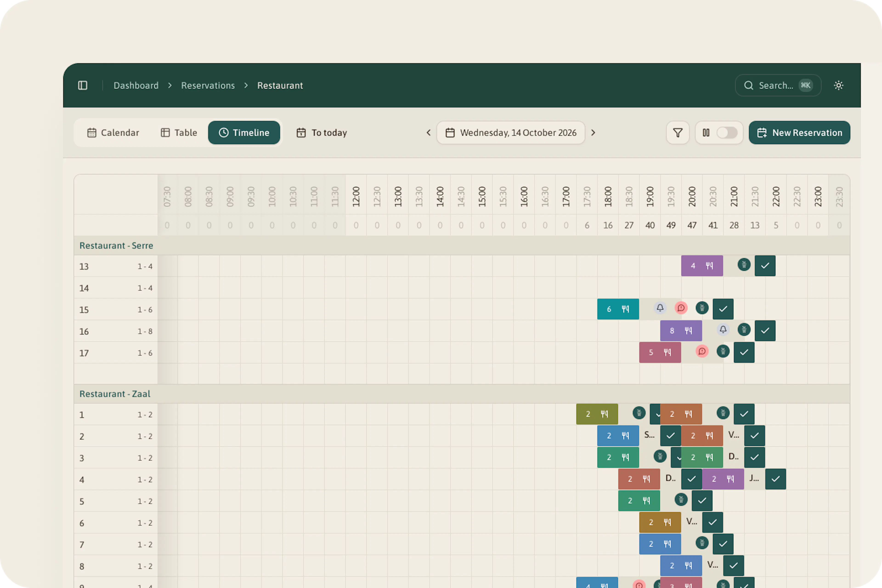Switch to the Calendar view tab
Image resolution: width=882 pixels, height=588 pixels.
pyautogui.click(x=113, y=133)
